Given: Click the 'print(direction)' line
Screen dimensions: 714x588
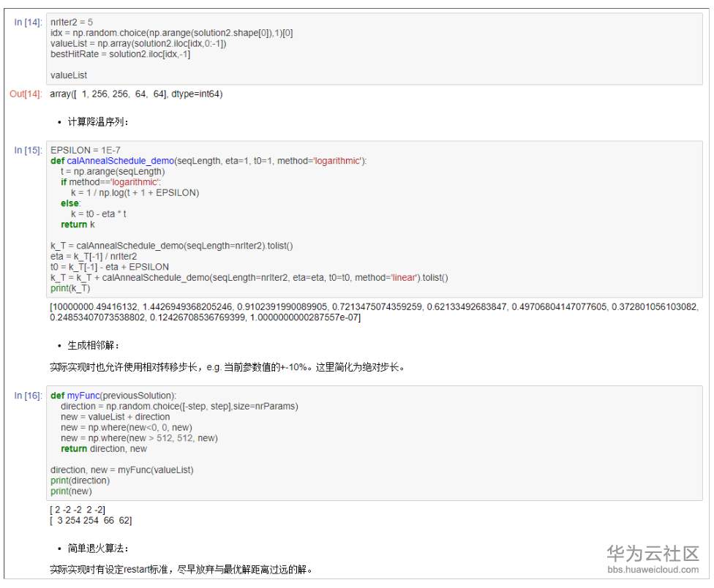Looking at the screenshot, I should tap(80, 480).
